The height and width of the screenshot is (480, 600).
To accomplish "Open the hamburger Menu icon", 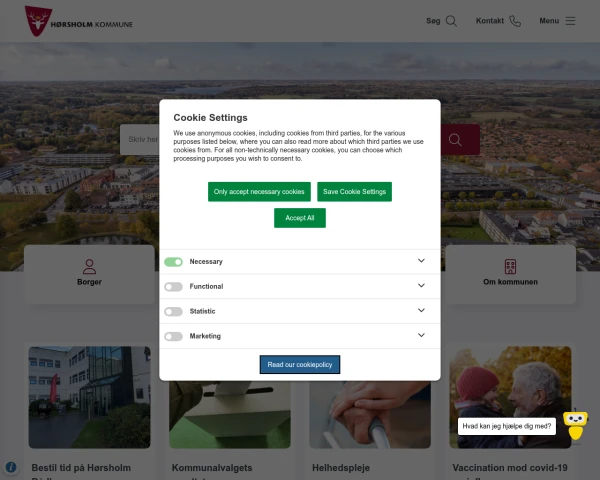I will (571, 21).
